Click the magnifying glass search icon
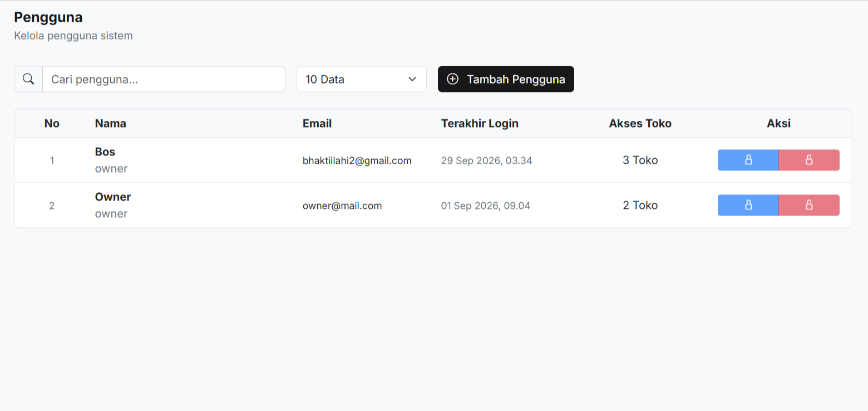 point(28,79)
